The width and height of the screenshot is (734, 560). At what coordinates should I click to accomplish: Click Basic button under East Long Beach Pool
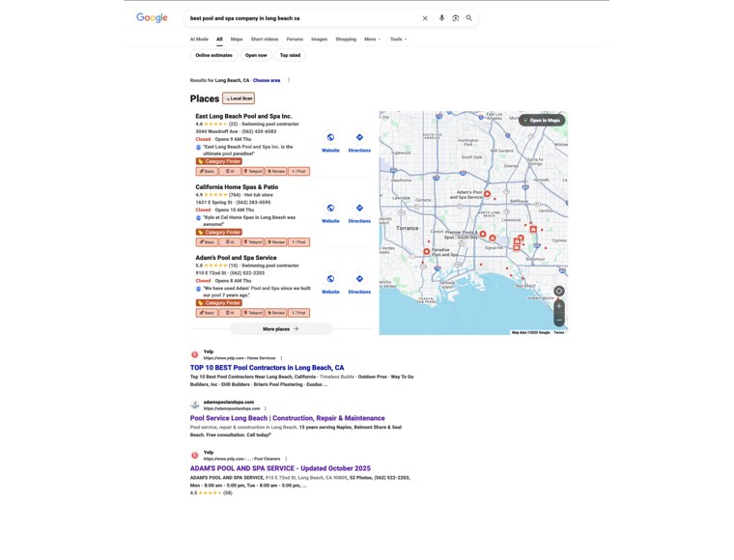207,171
